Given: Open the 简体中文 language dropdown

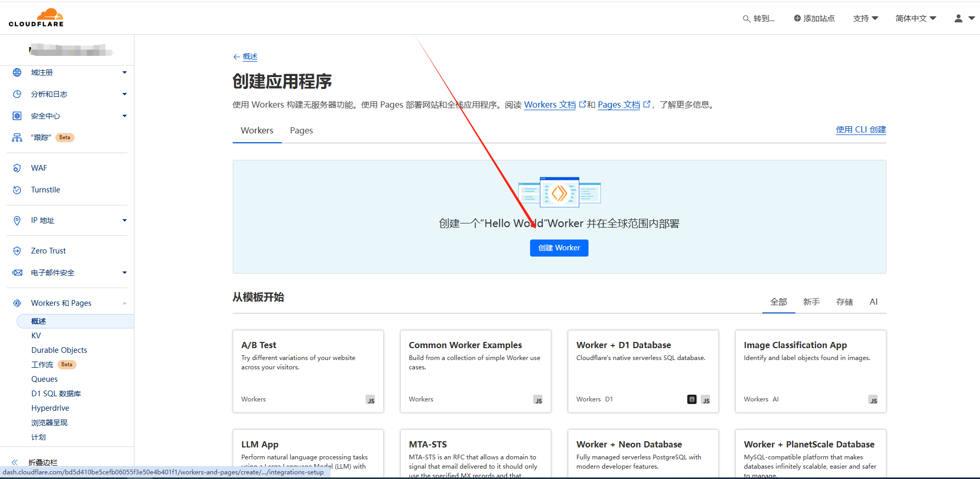Looking at the screenshot, I should pos(916,18).
